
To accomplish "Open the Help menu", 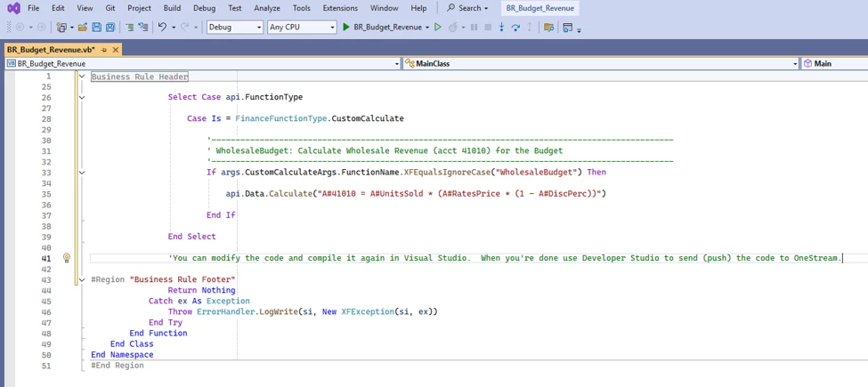I will pos(418,8).
